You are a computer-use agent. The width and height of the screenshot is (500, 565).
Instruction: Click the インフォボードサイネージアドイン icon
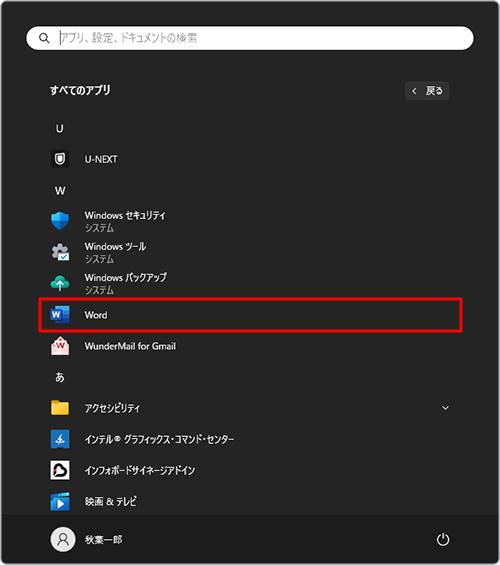coord(60,470)
